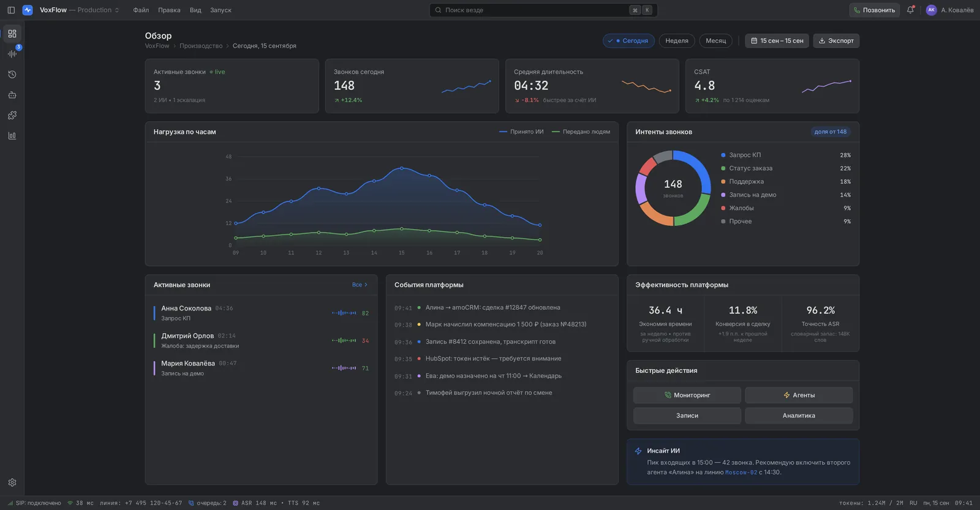Open the Мониторинг quick action
This screenshot has width=980, height=510.
(x=687, y=395)
